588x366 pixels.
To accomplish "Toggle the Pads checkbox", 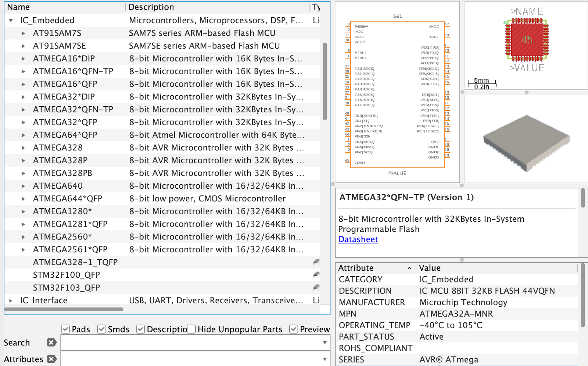I will coord(65,329).
